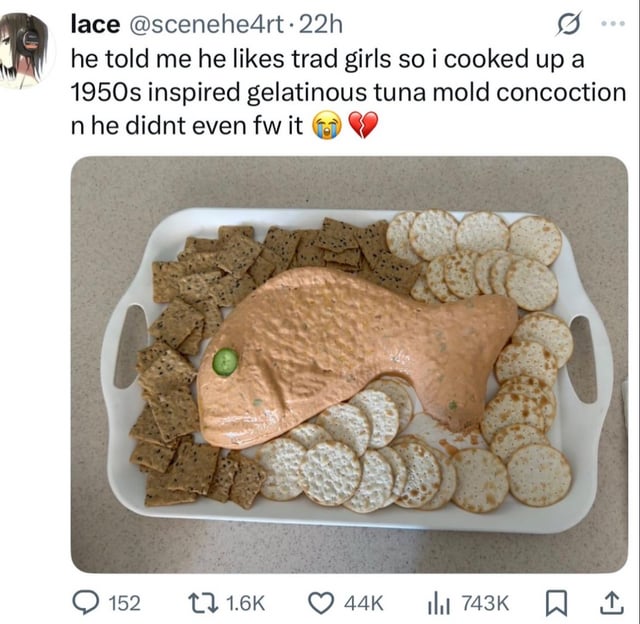Image resolution: width=640 pixels, height=624 pixels.
Task: Open lace's profile avatar picture
Action: (x=24, y=50)
